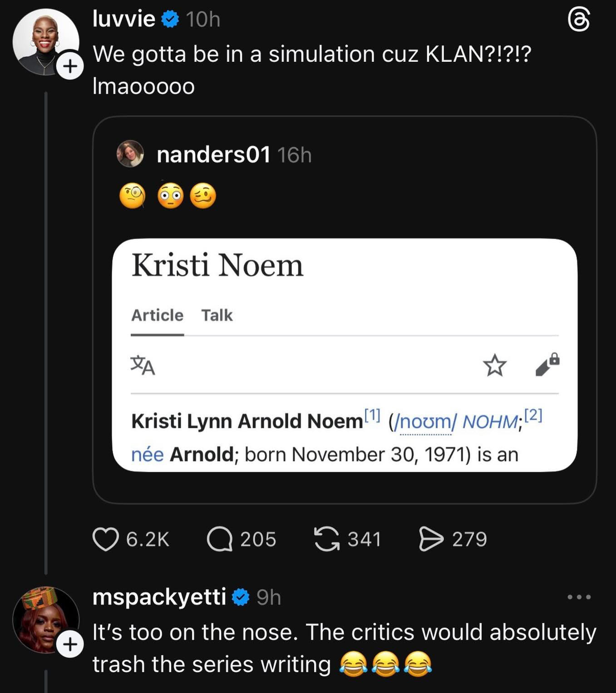Screen dimensions: 616x693
Task: Tap the noʊm pronunciation link
Action: [425, 422]
